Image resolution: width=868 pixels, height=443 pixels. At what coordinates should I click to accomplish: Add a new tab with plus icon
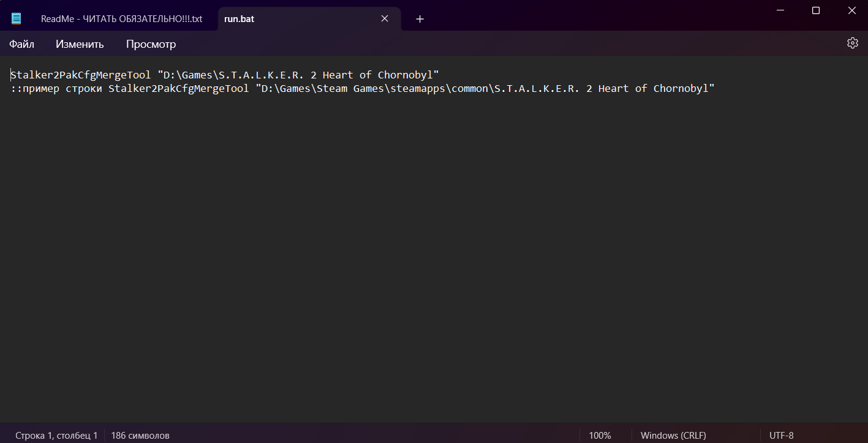[x=420, y=19]
